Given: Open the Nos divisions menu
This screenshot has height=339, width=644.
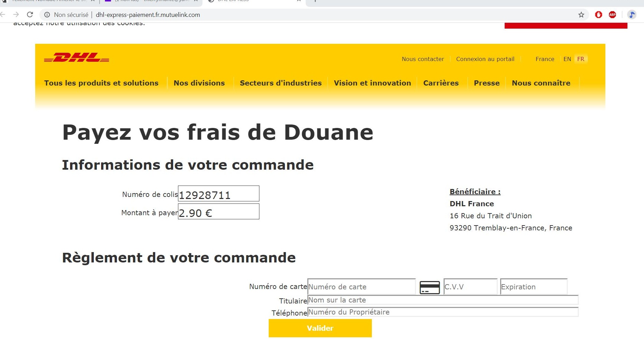Looking at the screenshot, I should 199,83.
